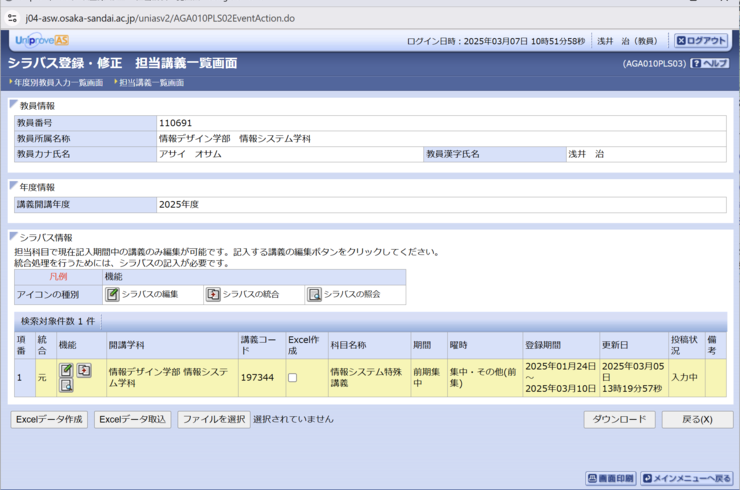Click the ヘルプ help icon
The height and width of the screenshot is (490, 740).
tap(710, 63)
